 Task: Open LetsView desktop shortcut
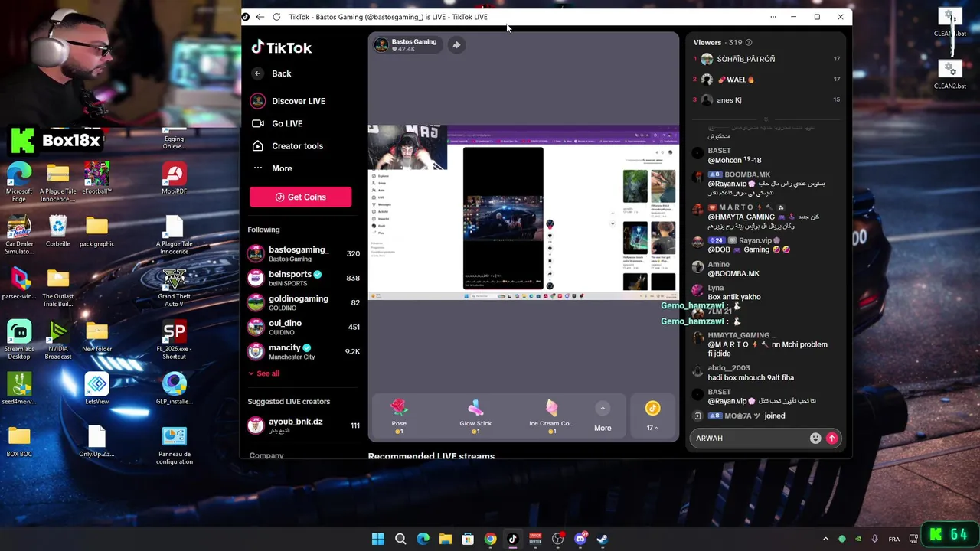[x=96, y=389]
